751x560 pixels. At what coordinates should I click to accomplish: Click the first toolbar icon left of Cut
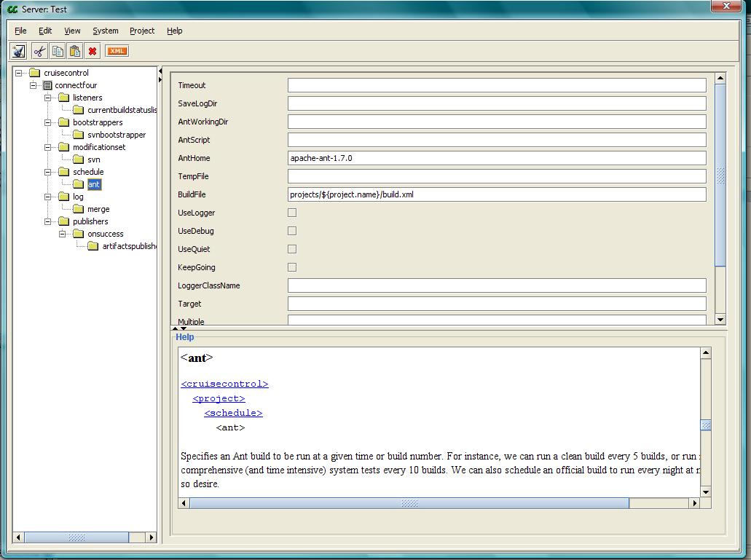(19, 51)
